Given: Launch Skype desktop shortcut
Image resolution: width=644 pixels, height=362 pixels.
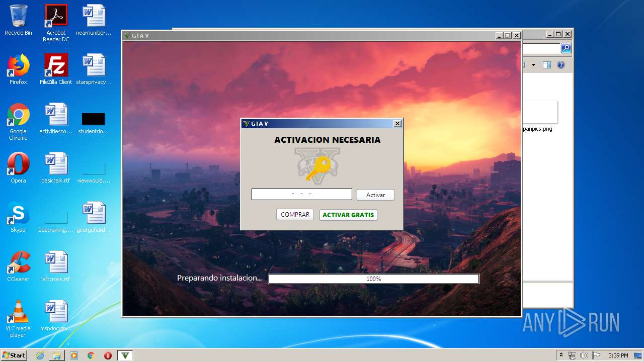Looking at the screenshot, I should [18, 217].
